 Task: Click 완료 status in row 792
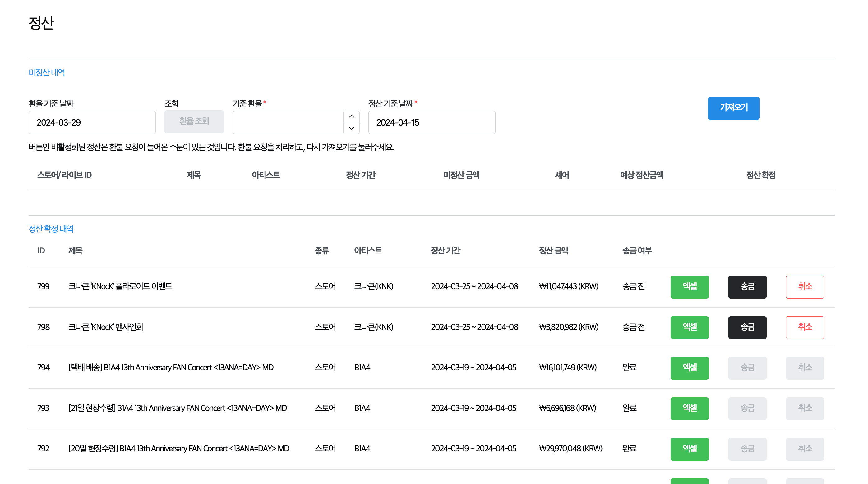point(630,449)
